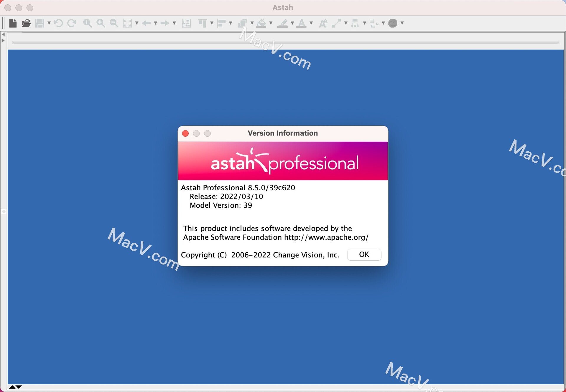The height and width of the screenshot is (392, 566).
Task: Open the size adjustment dropdown arrow
Action: 383,23
